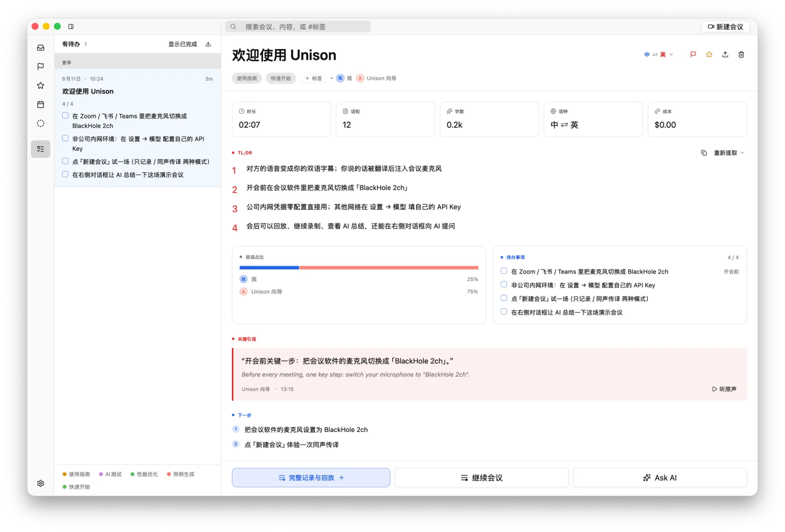Viewport: 785px width, 532px height.
Task: Filter by 快速开始 tag at sidebar bottom
Action: [x=77, y=487]
